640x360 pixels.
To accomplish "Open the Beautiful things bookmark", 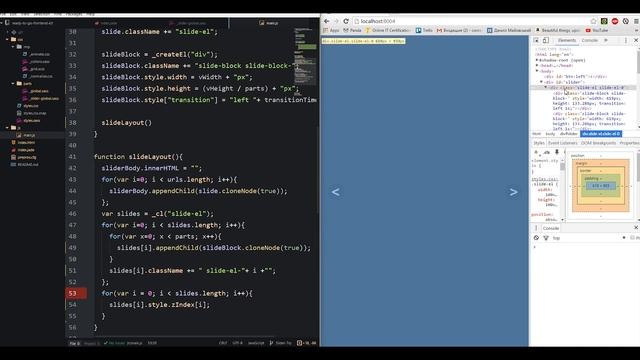I will [x=558, y=31].
